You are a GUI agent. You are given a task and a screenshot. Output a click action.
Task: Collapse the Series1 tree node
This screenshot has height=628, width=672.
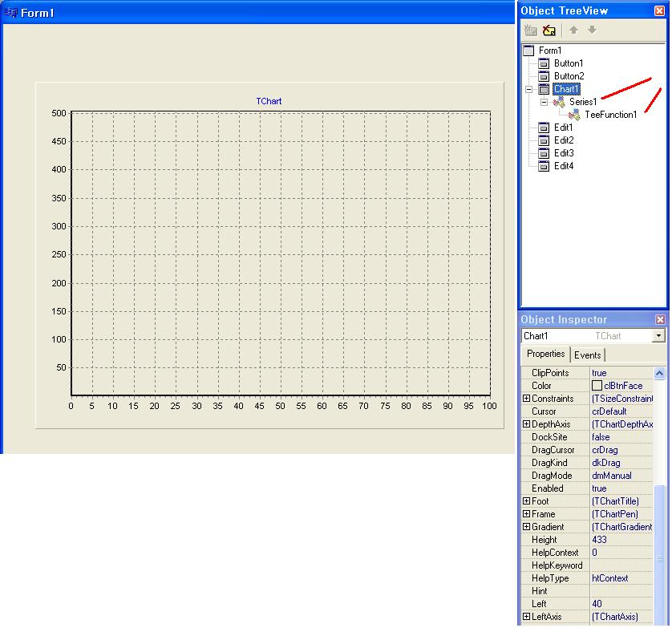544,102
